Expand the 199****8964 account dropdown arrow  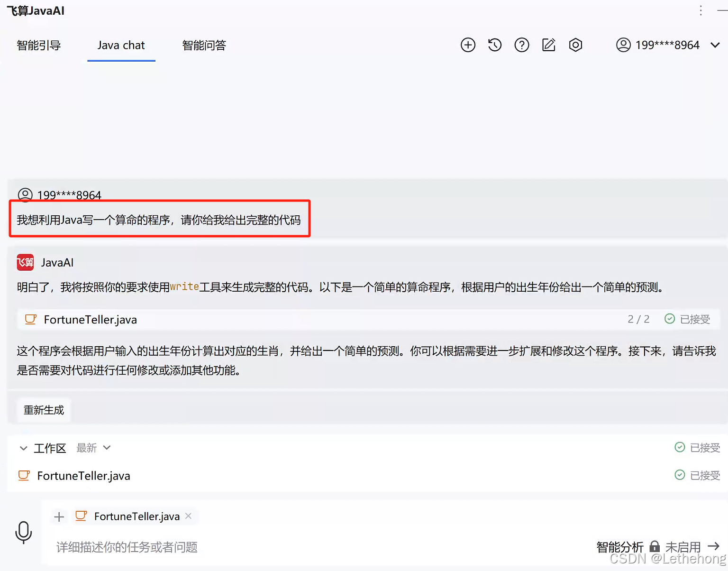point(715,45)
